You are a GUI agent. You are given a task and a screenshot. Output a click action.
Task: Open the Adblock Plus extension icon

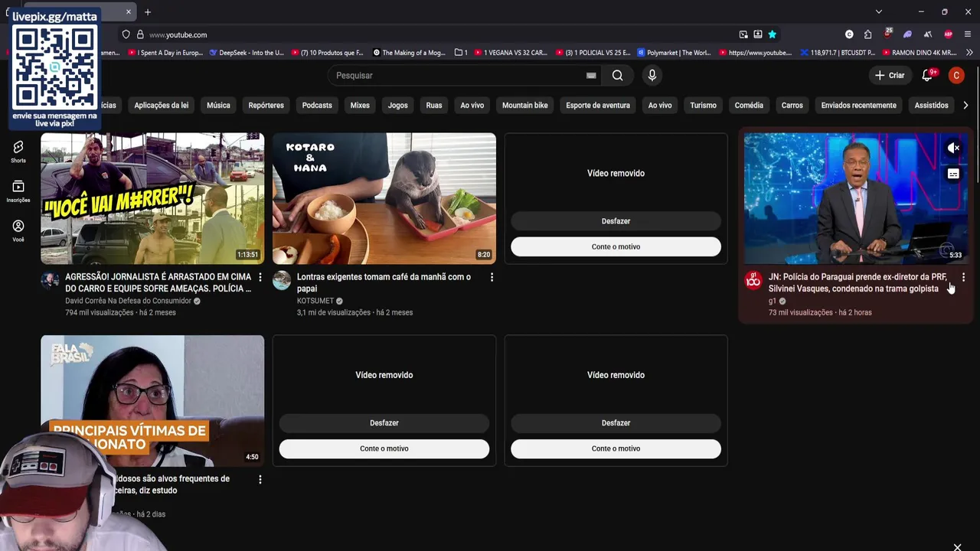[948, 34]
